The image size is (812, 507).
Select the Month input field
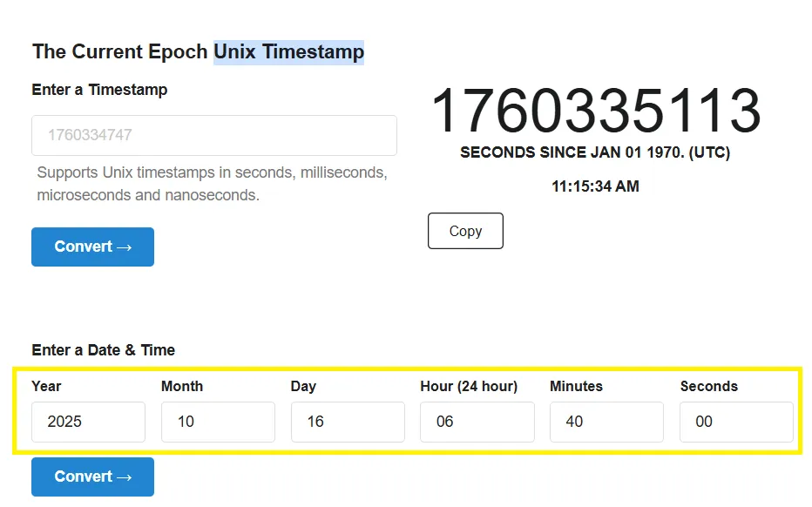(218, 422)
